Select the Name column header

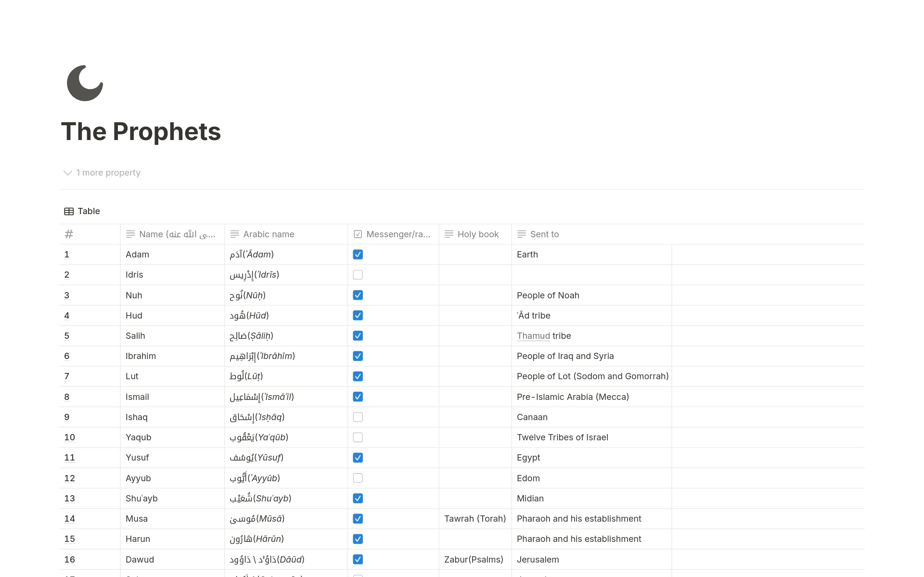[170, 234]
